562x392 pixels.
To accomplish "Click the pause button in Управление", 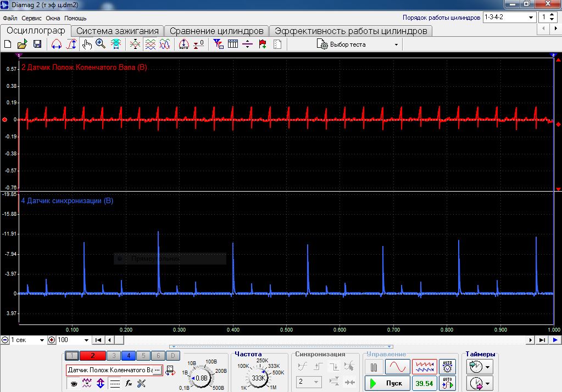I will (x=374, y=367).
